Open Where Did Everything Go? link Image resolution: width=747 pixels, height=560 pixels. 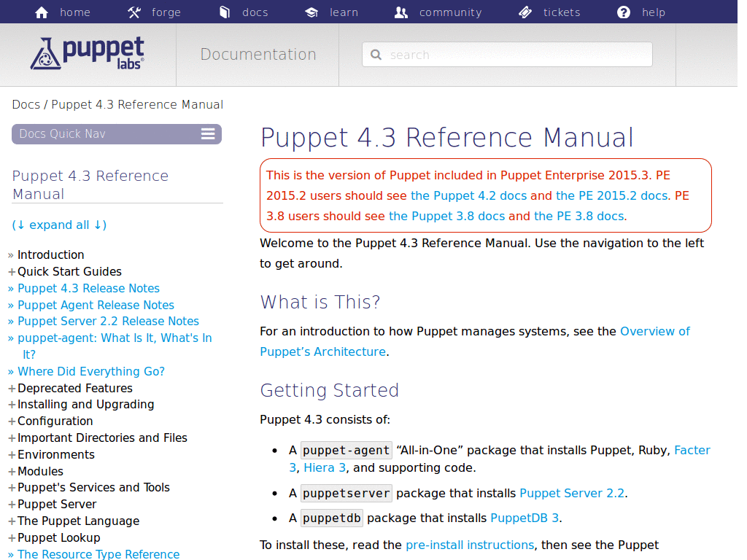coord(91,371)
